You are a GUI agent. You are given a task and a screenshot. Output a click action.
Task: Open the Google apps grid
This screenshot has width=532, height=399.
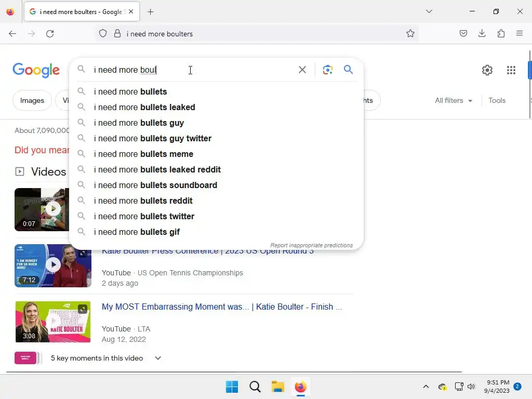coord(511,70)
